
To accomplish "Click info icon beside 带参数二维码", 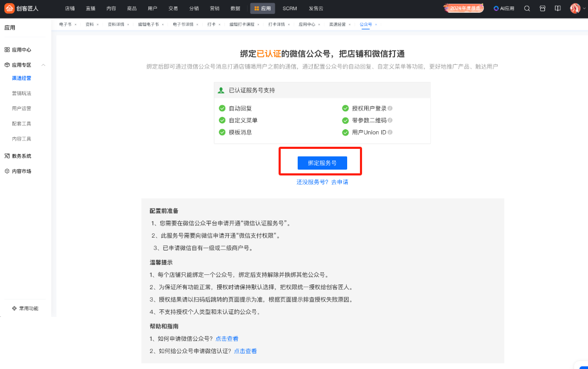I will tap(390, 121).
